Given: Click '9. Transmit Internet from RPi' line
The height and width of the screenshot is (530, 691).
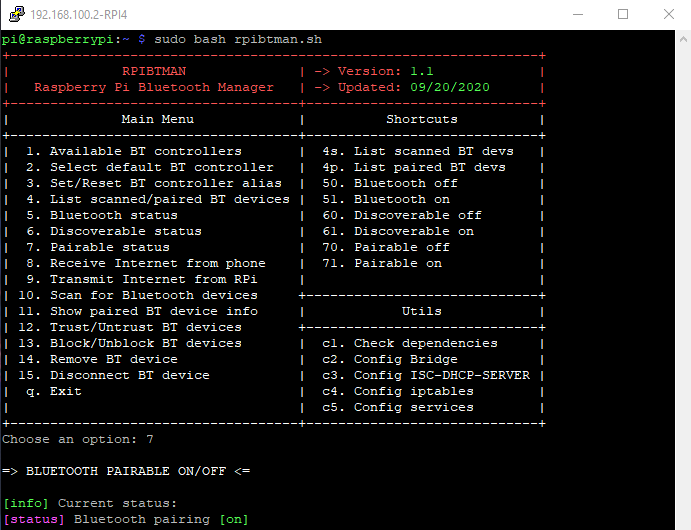Looking at the screenshot, I should coord(142,279).
